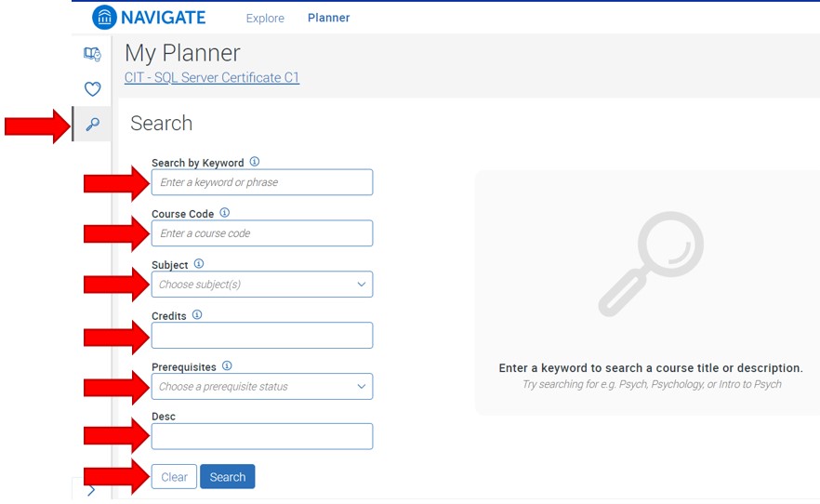Open the programs map sidebar icon

coord(92,54)
